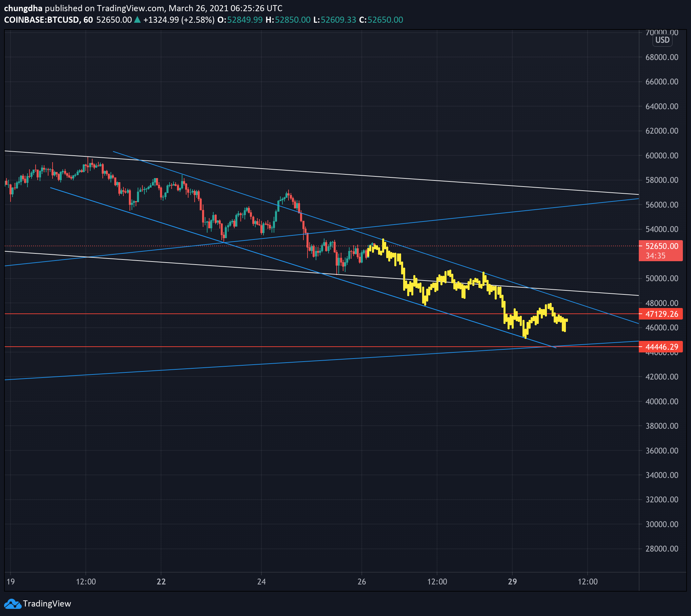The width and height of the screenshot is (691, 616).
Task: Click the first 12:00 time axis label
Action: click(x=86, y=582)
